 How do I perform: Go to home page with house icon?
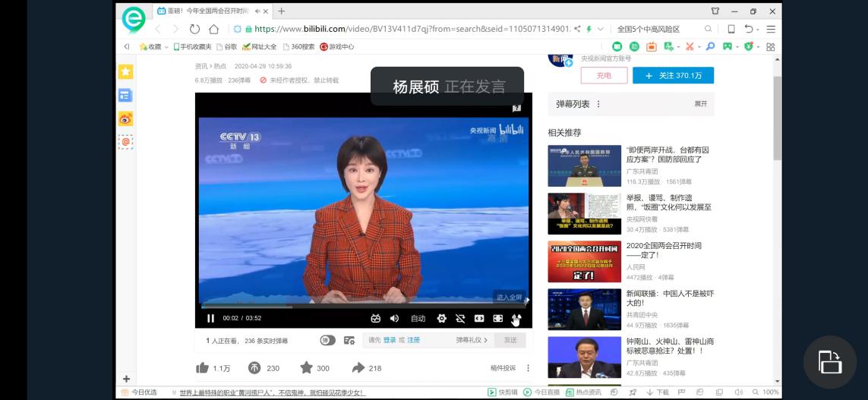pyautogui.click(x=213, y=29)
